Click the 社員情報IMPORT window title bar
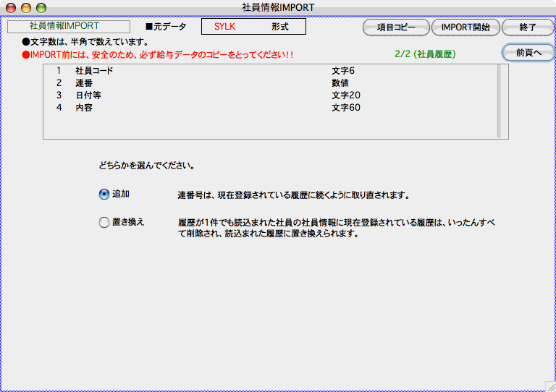Image resolution: width=556 pixels, height=392 pixels. [x=278, y=7]
